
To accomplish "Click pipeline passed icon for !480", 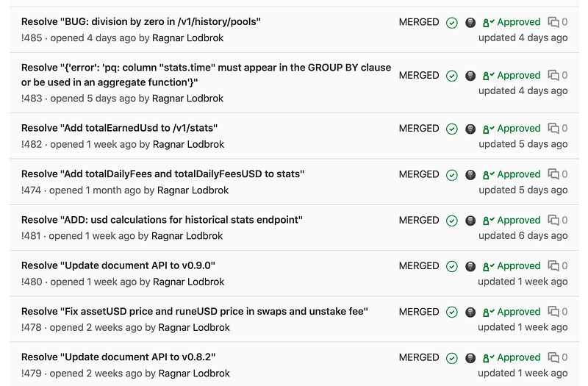I will tap(452, 267).
